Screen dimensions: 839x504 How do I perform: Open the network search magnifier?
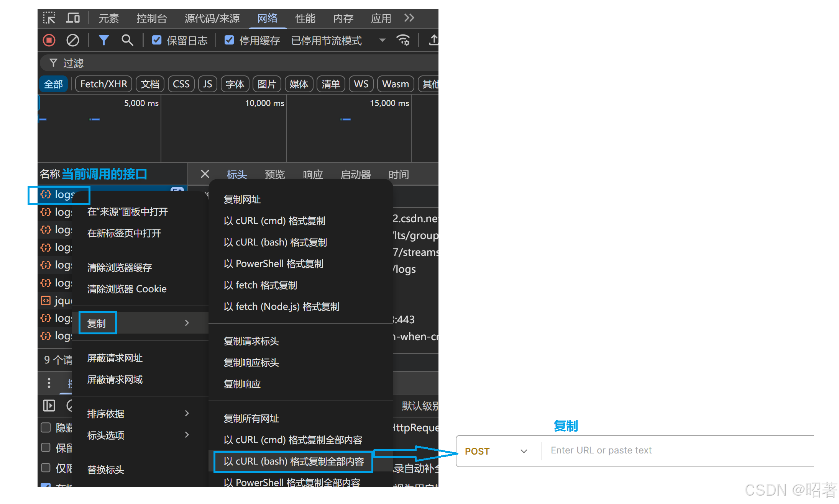coord(127,40)
